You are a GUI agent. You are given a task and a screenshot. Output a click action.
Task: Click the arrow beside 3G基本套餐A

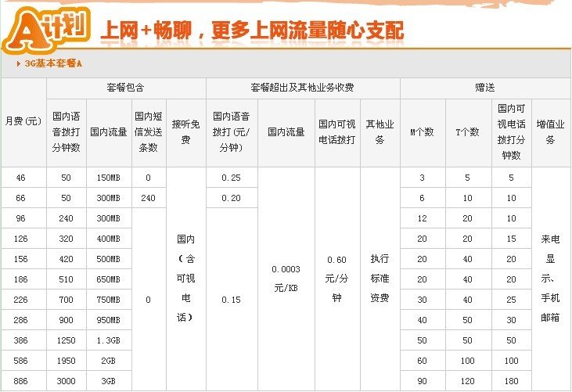[19, 64]
